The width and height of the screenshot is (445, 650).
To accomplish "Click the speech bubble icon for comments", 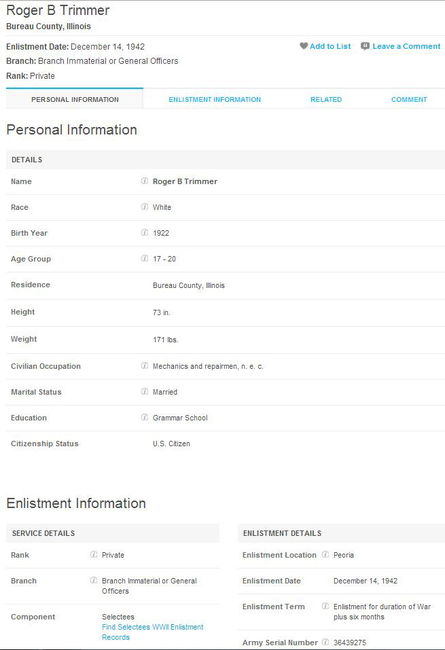I will (x=365, y=46).
